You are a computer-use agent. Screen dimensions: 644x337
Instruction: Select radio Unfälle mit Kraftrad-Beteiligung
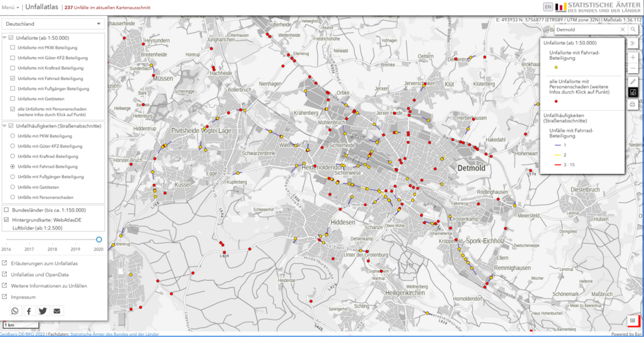tap(13, 156)
